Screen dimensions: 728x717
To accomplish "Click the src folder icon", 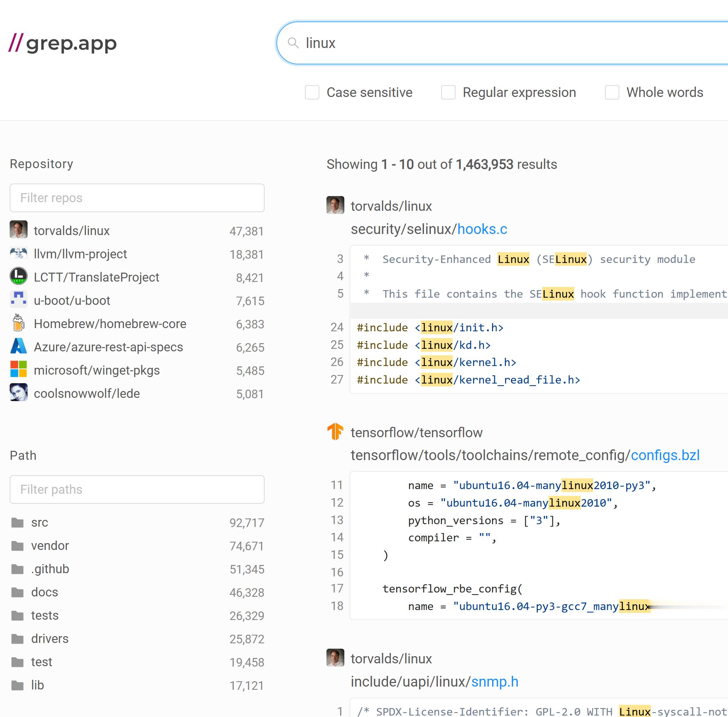I will coord(17,522).
